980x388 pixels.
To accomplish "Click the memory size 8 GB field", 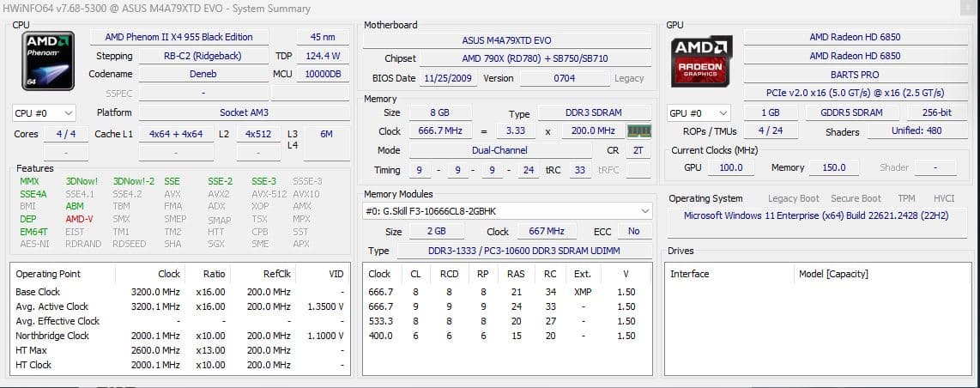I will [x=439, y=113].
